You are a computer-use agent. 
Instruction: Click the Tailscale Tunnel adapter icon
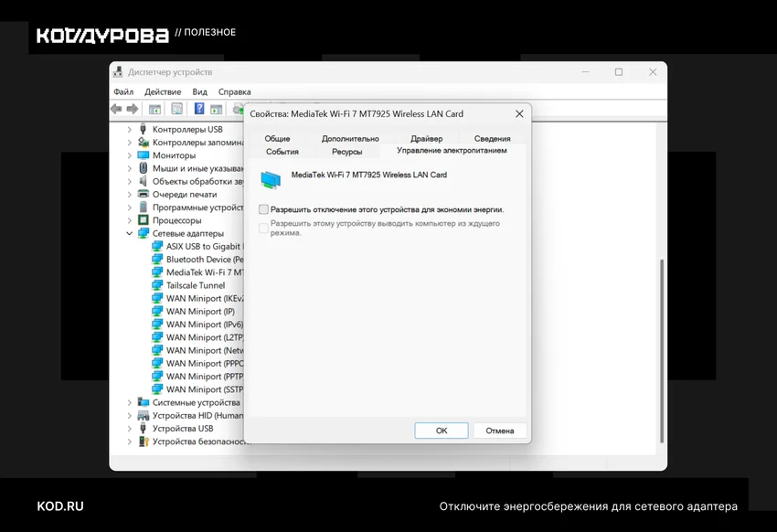click(x=157, y=285)
